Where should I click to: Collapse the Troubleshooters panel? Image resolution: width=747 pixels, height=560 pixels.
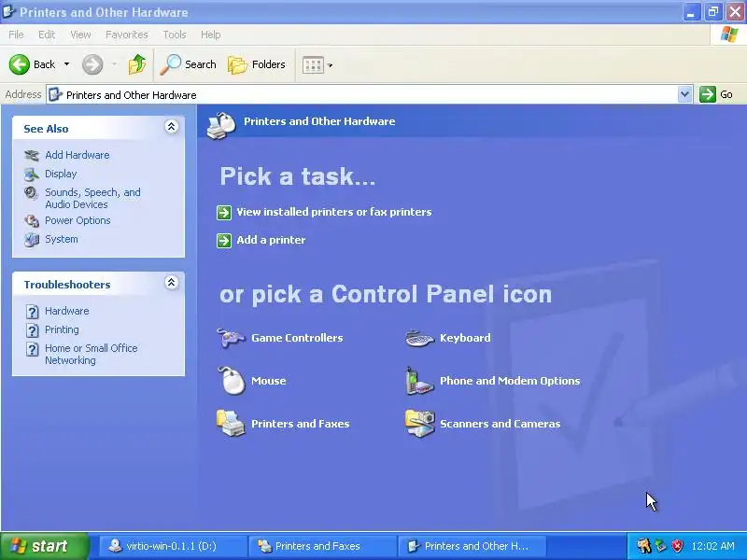tap(172, 283)
